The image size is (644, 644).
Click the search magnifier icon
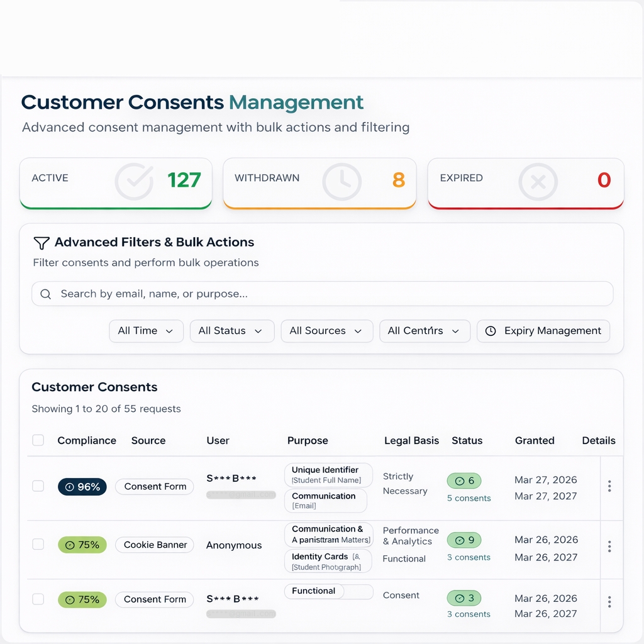point(45,294)
